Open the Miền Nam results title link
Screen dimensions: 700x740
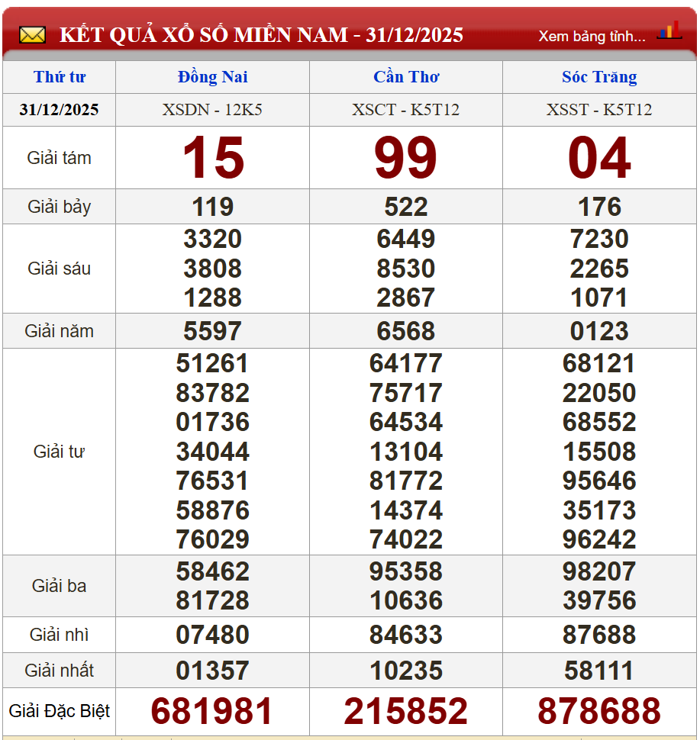coord(261,35)
